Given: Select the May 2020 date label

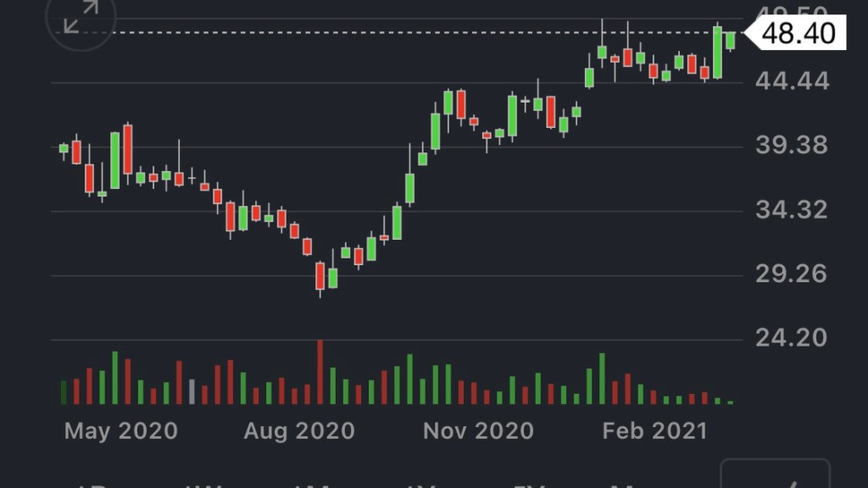Looking at the screenshot, I should pyautogui.click(x=121, y=430).
